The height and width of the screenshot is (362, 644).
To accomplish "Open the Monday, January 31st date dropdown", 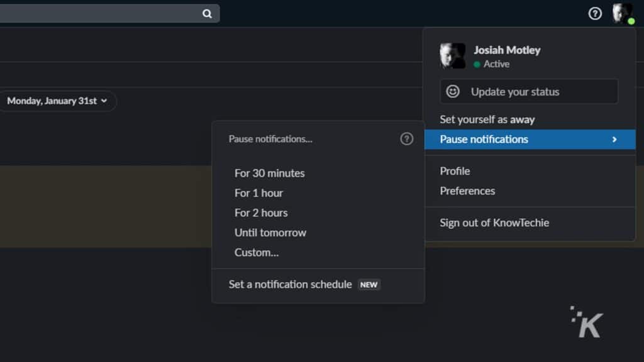I will pos(57,101).
